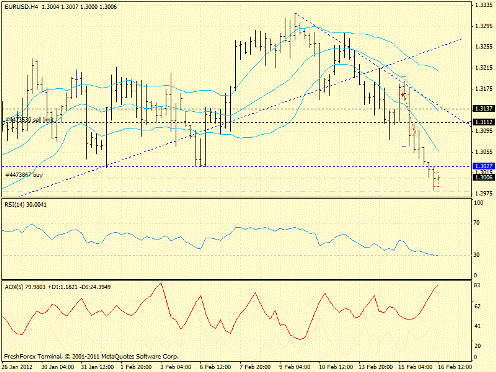
Task: Click the 1.3335 price axis label
Action: pos(484,5)
